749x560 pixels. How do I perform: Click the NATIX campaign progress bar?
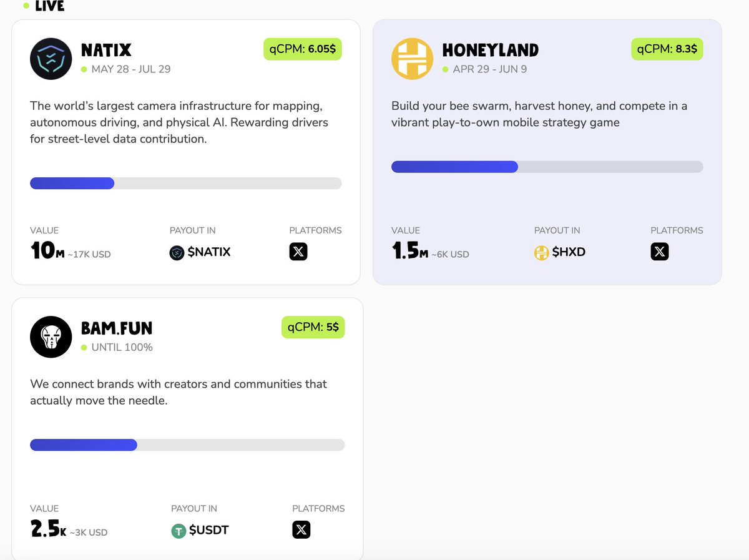(186, 183)
